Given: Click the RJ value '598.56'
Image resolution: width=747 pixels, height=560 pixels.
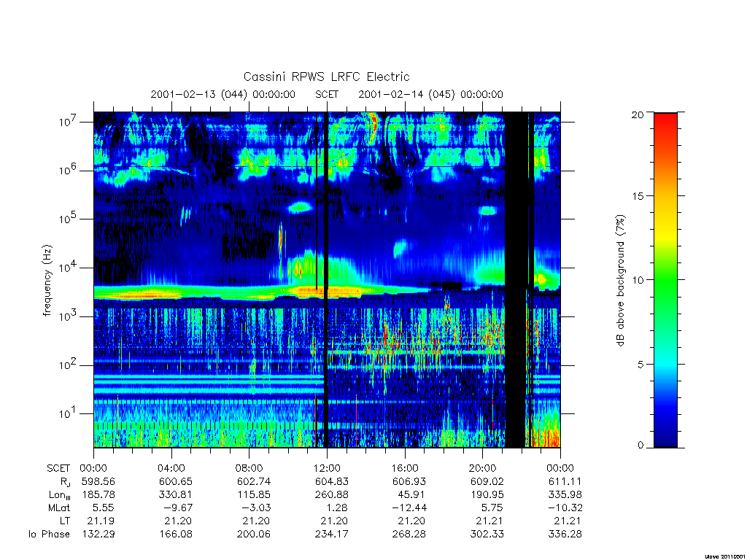Looking at the screenshot, I should (98, 481).
